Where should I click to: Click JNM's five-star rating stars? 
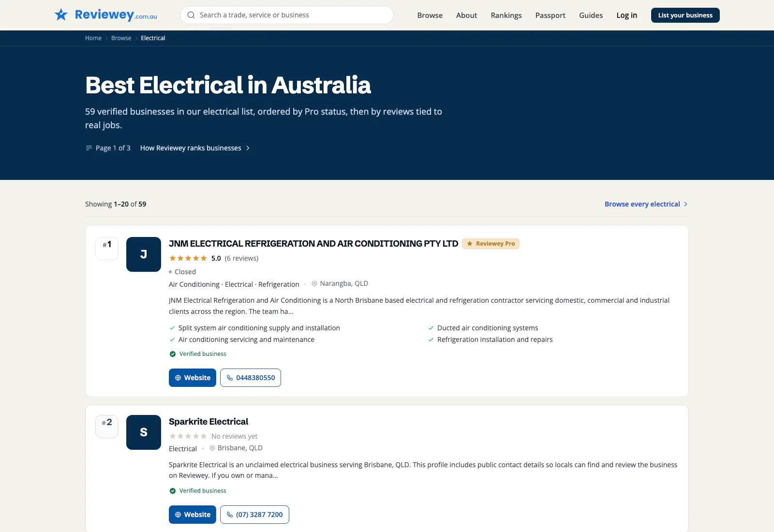tap(188, 258)
